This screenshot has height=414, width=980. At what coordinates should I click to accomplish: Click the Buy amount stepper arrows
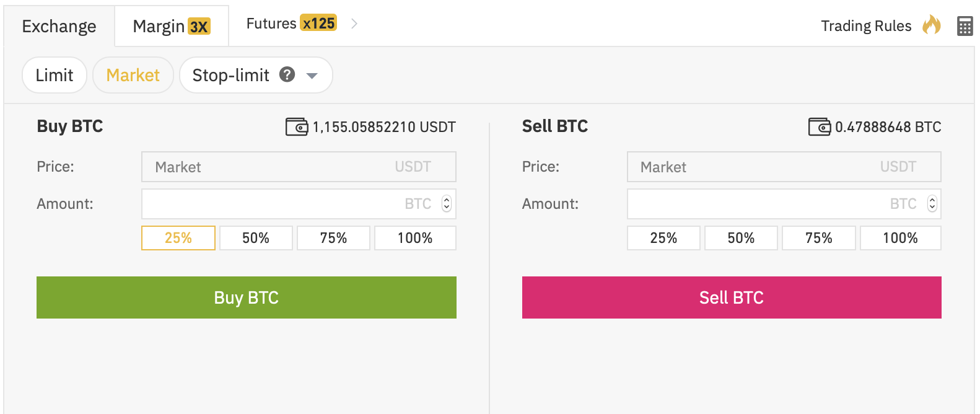pyautogui.click(x=447, y=204)
